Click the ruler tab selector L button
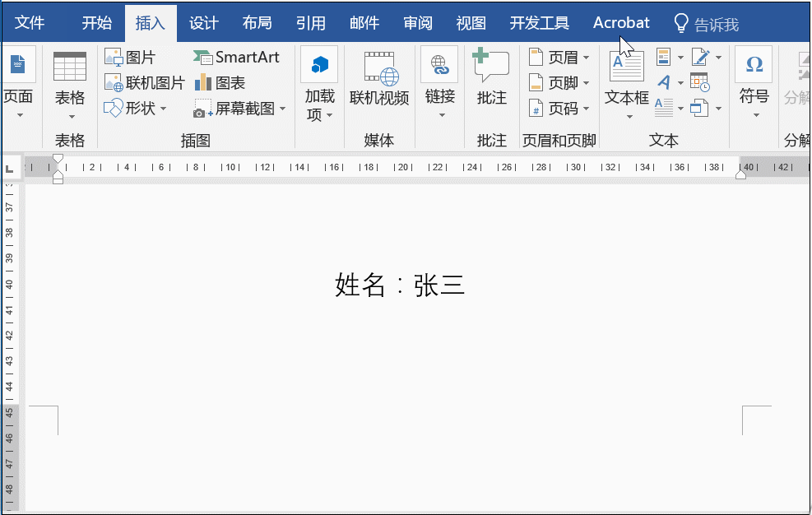 [x=9, y=168]
